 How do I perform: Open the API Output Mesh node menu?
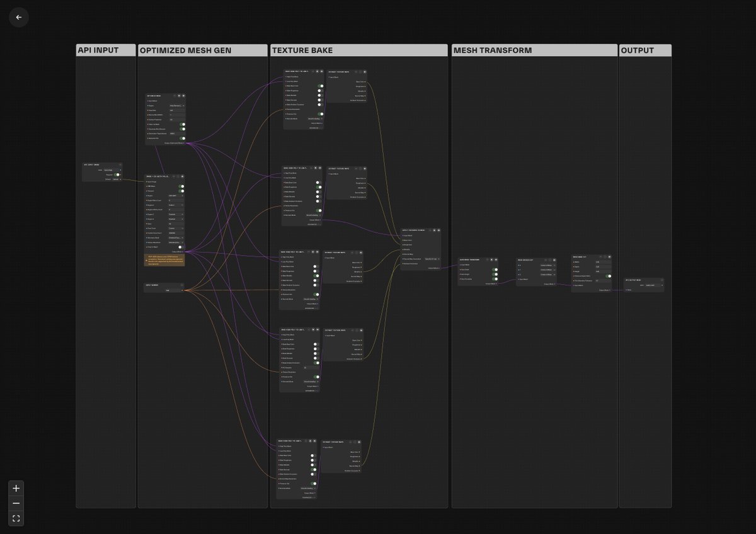click(x=662, y=280)
